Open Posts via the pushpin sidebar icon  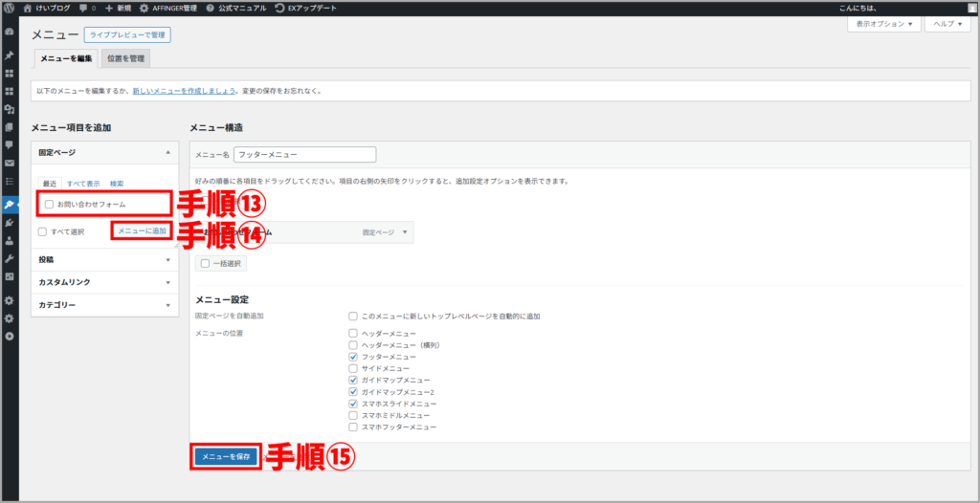pos(10,55)
